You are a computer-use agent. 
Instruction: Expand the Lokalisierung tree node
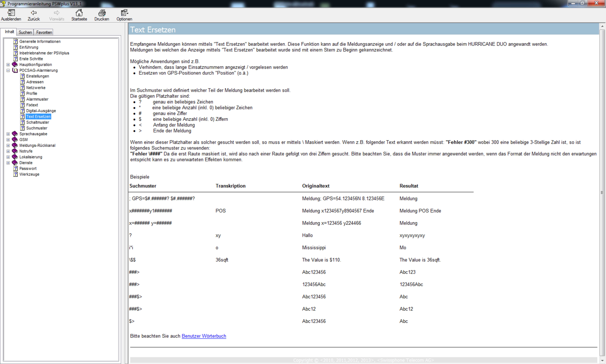click(x=8, y=157)
